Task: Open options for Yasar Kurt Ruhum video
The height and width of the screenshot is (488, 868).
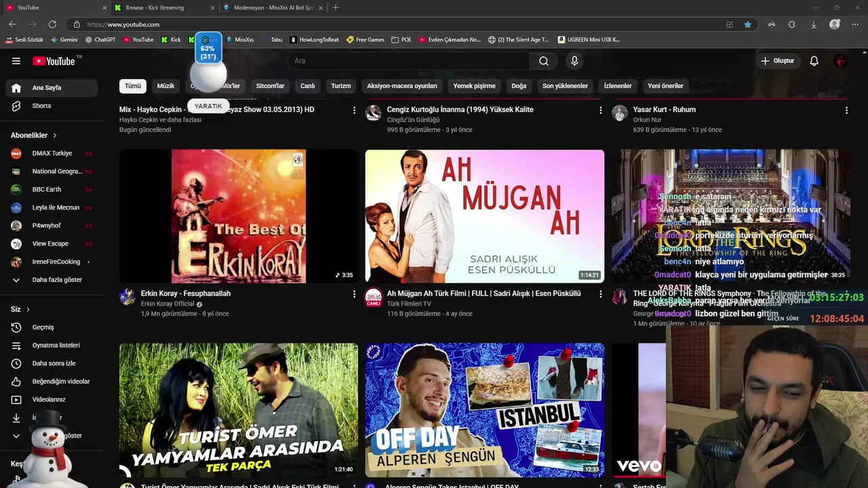Action: point(846,110)
